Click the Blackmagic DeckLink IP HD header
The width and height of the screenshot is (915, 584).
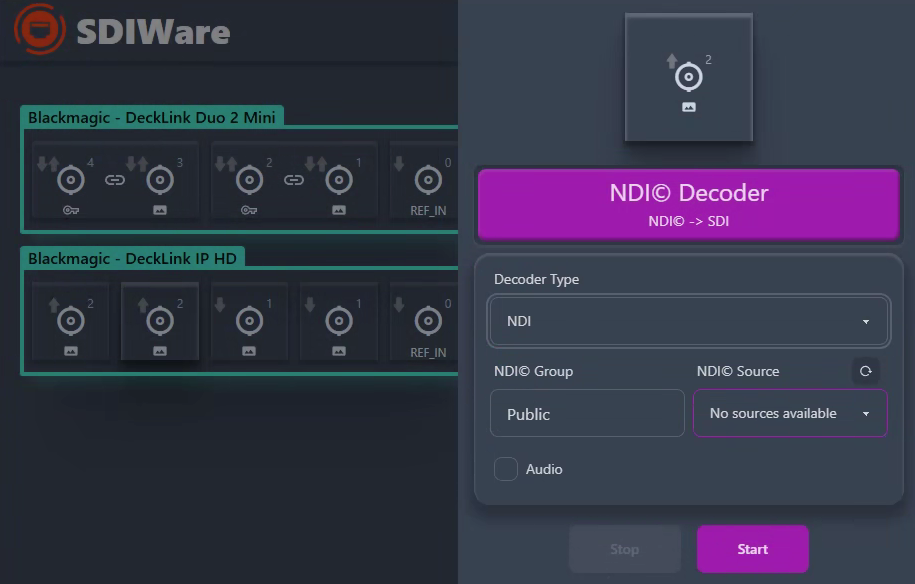click(x=133, y=258)
